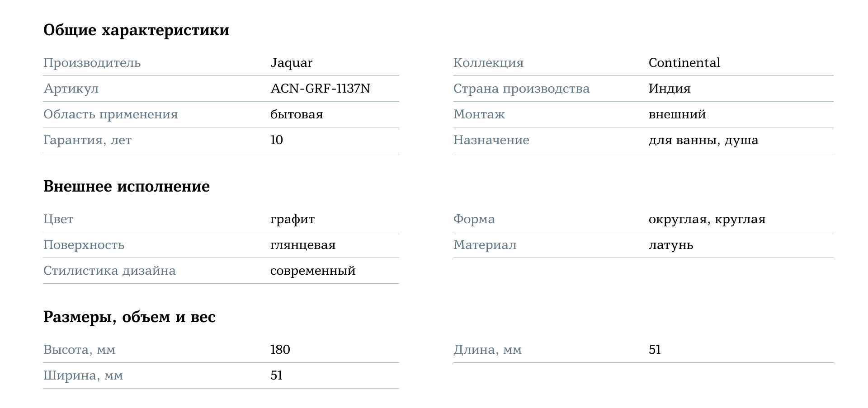868x408 pixels.
Task: Select the article number 'ACN-GRF-1137N'
Action: [x=320, y=89]
